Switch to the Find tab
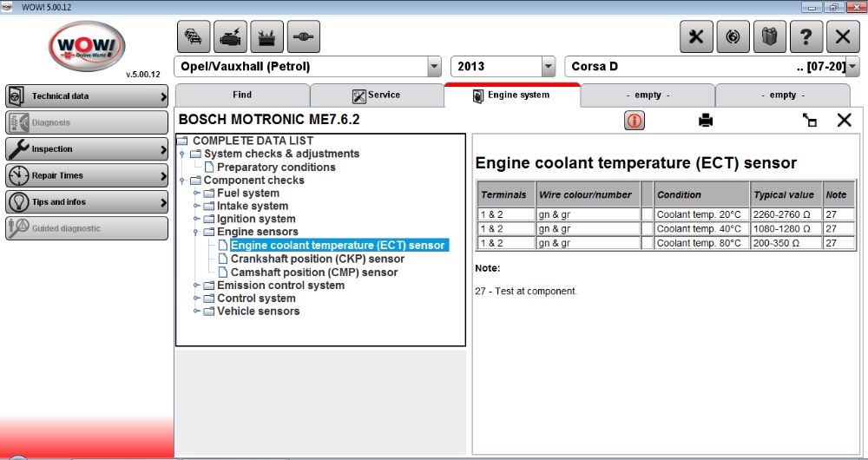This screenshot has height=460, width=868. coord(242,95)
